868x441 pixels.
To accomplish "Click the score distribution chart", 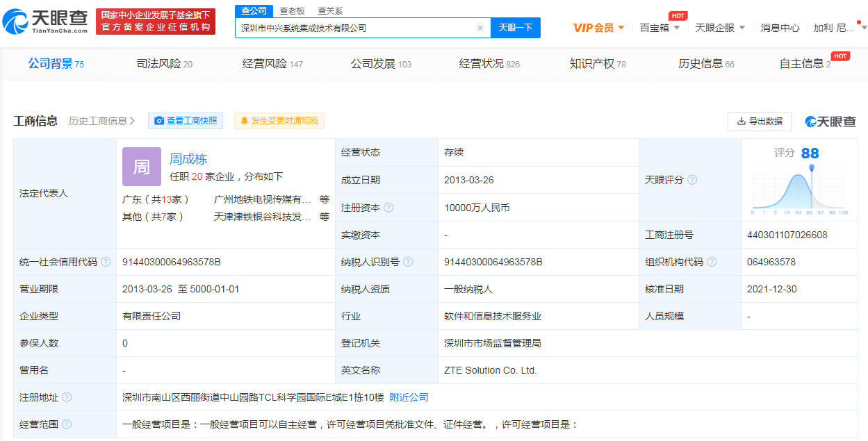I will (800, 191).
